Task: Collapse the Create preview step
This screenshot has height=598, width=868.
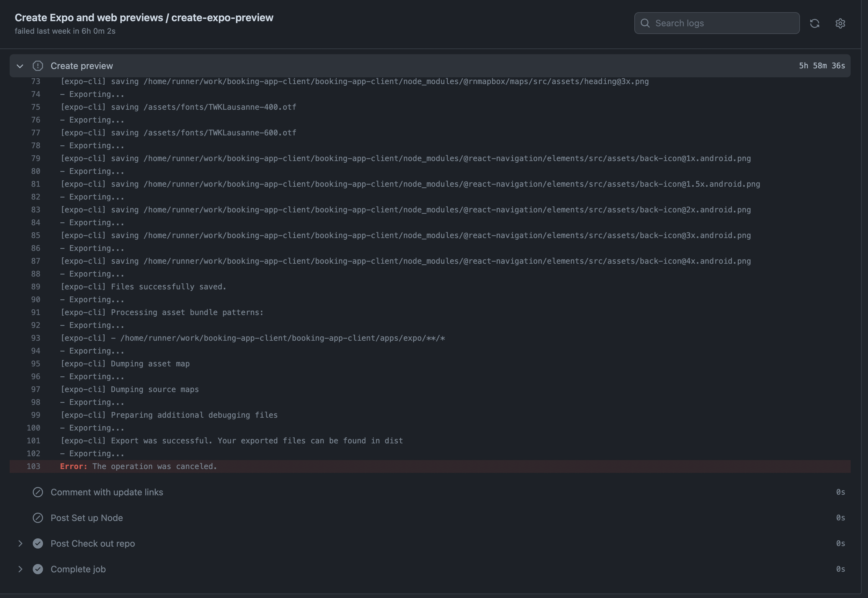Action: point(20,66)
